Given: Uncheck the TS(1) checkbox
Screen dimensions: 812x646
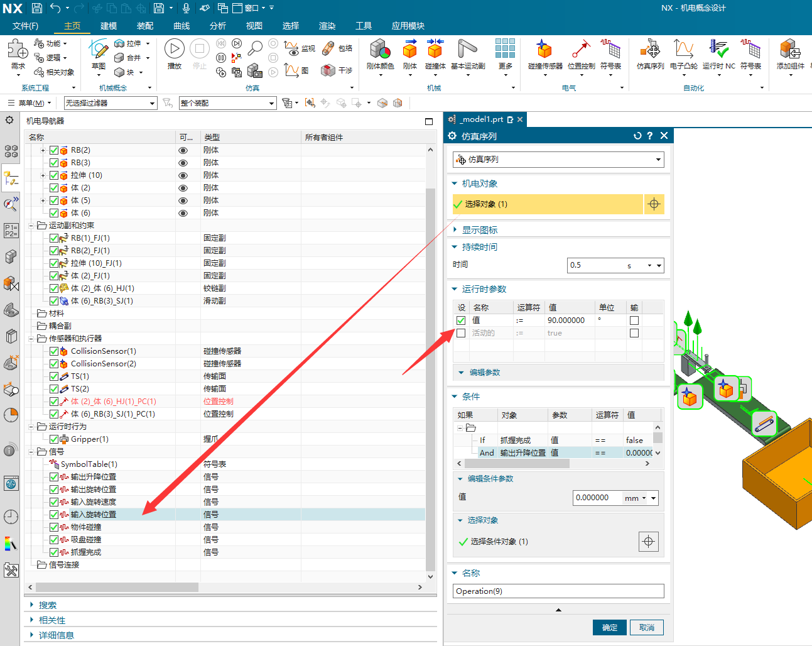Looking at the screenshot, I should point(54,376).
